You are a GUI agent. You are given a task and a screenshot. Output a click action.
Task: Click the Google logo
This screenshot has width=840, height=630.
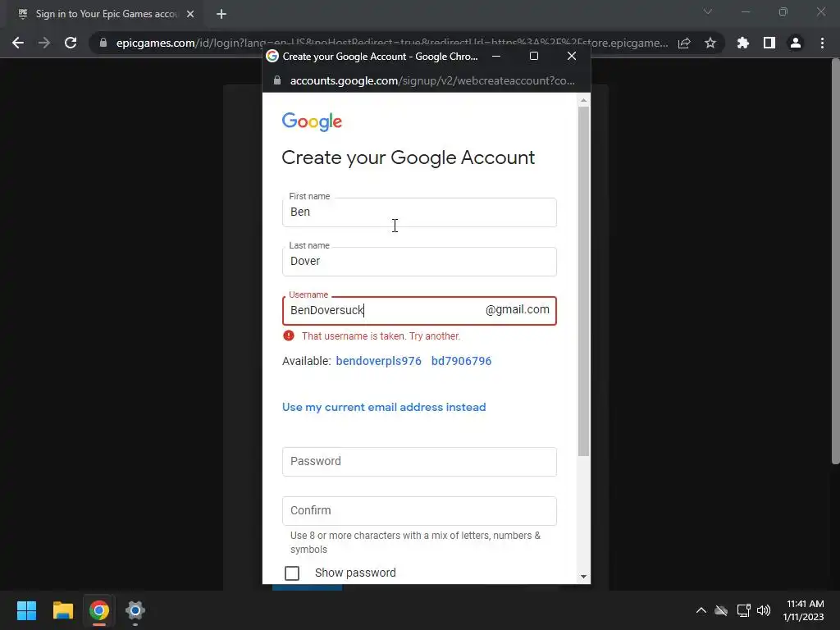[x=312, y=121]
